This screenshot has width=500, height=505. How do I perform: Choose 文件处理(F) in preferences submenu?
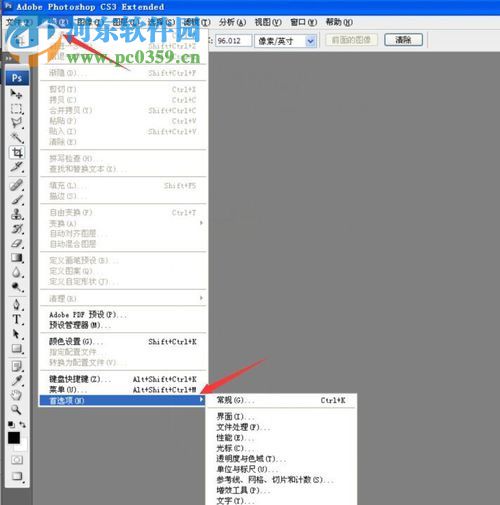pyautogui.click(x=281, y=427)
